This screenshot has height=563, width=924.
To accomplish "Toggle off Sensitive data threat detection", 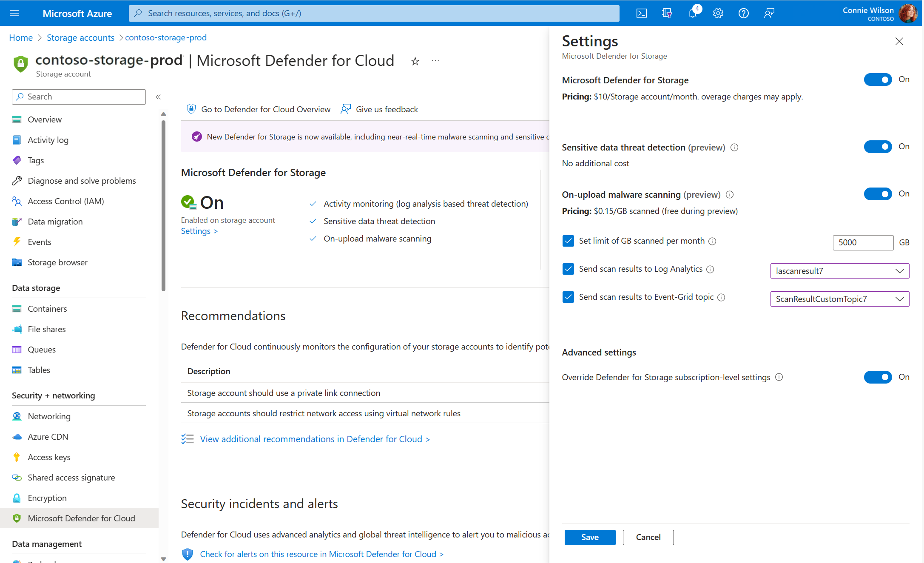I will [x=878, y=147].
